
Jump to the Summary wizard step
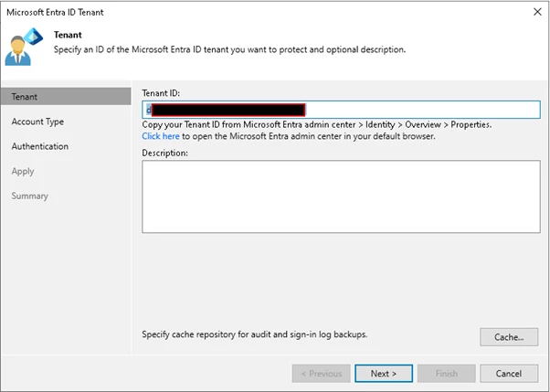coord(30,196)
